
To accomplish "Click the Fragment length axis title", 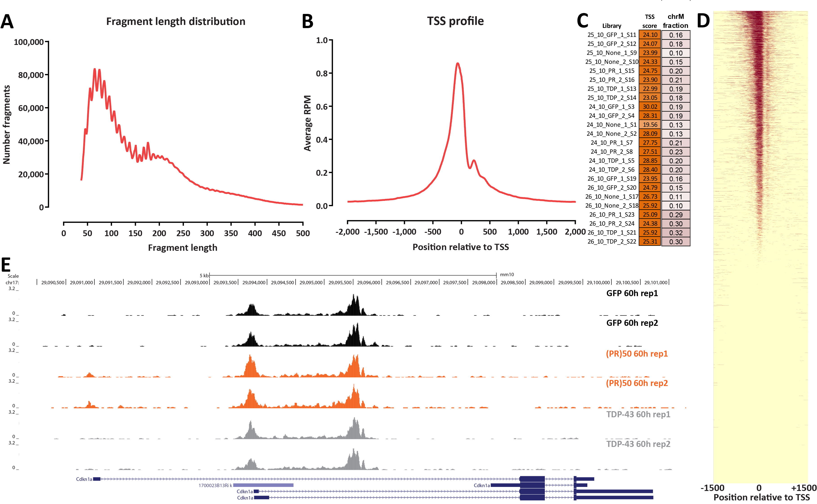I will (x=182, y=248).
